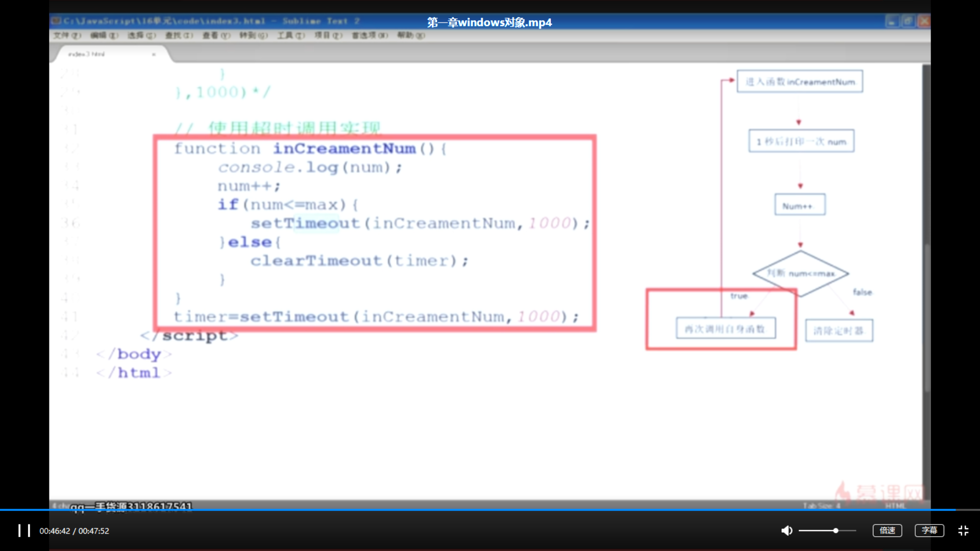Open the 工具 (Tools) menu

(x=291, y=35)
